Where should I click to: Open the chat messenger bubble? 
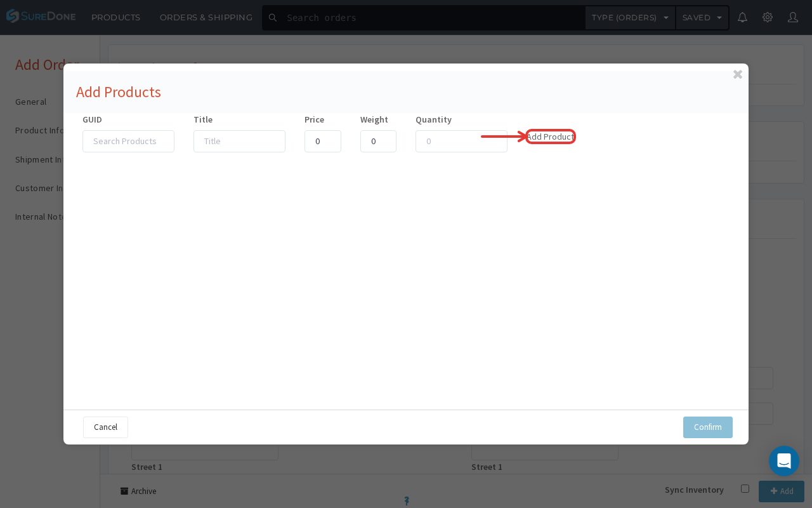click(784, 461)
